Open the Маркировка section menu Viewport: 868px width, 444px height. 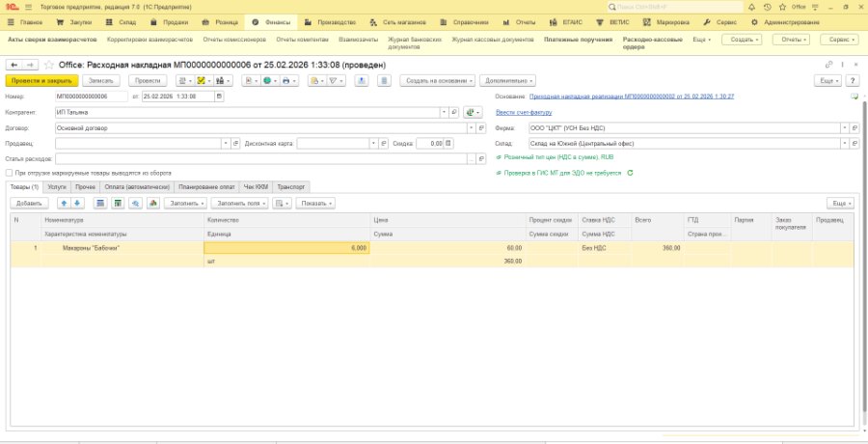pyautogui.click(x=665, y=23)
